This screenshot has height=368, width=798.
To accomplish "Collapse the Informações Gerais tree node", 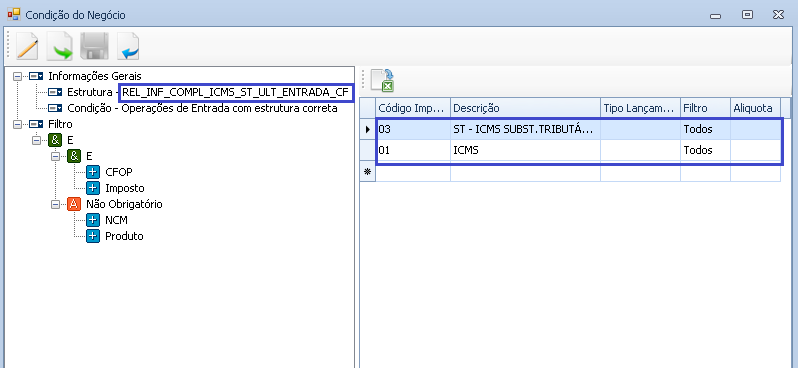I will pyautogui.click(x=17, y=76).
